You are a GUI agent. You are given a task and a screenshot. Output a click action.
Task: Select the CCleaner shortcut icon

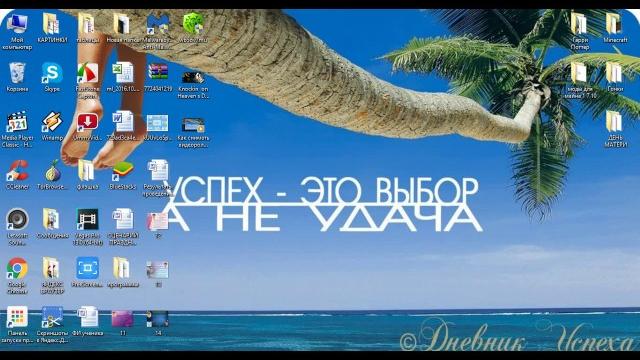17,171
